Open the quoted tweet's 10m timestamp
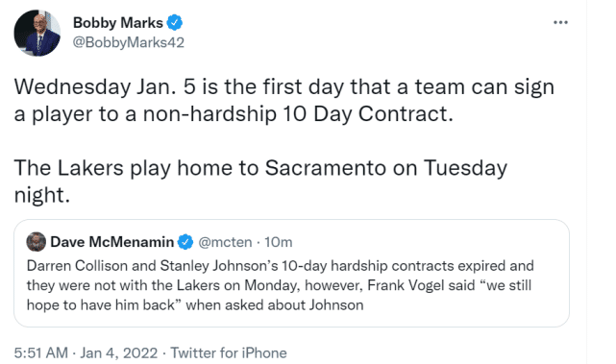Viewport: 616px width, 364px height. [x=278, y=242]
